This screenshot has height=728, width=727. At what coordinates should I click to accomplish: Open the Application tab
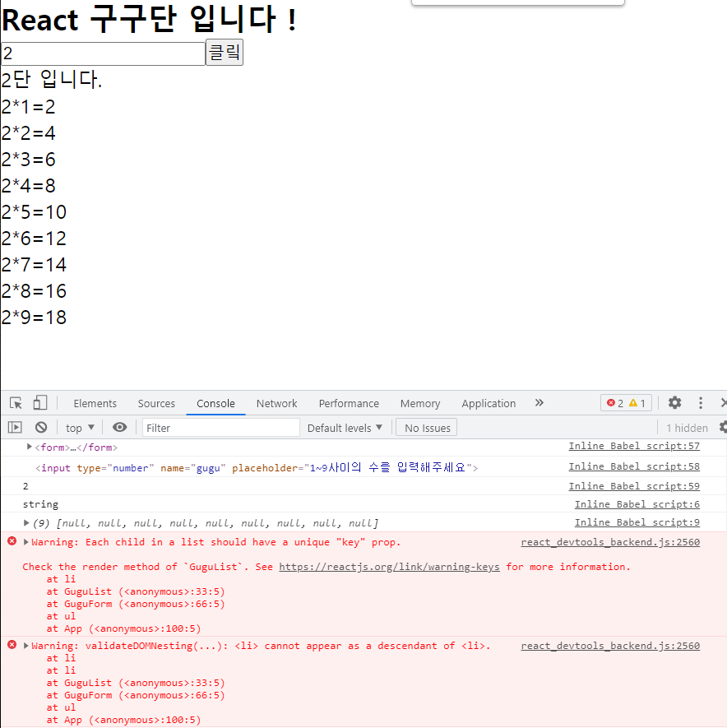[x=489, y=403]
